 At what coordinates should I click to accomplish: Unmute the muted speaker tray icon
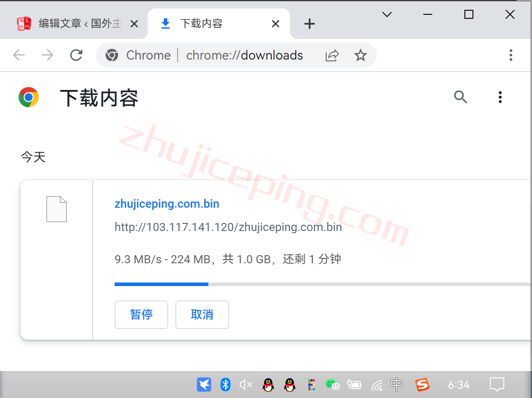(x=246, y=385)
